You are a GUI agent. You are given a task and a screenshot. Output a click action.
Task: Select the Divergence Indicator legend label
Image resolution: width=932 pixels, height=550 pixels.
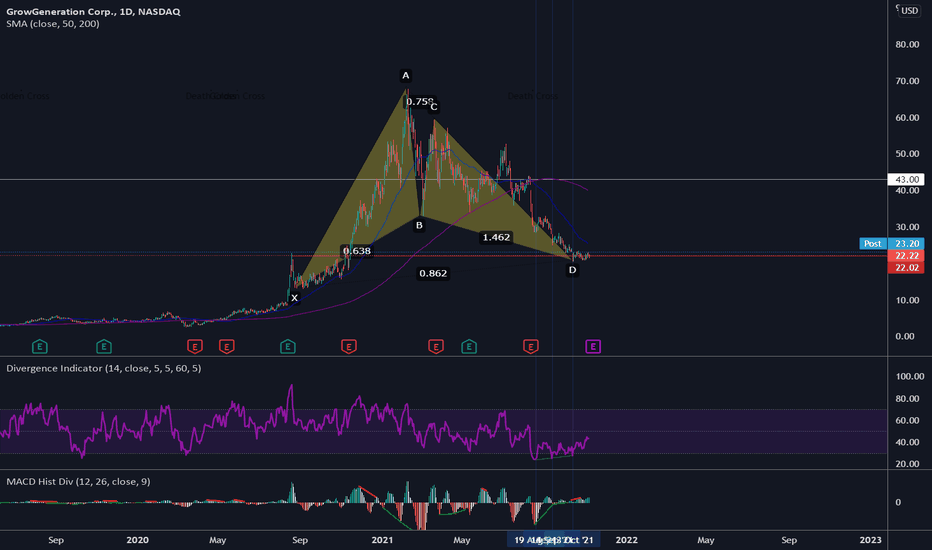tap(103, 368)
